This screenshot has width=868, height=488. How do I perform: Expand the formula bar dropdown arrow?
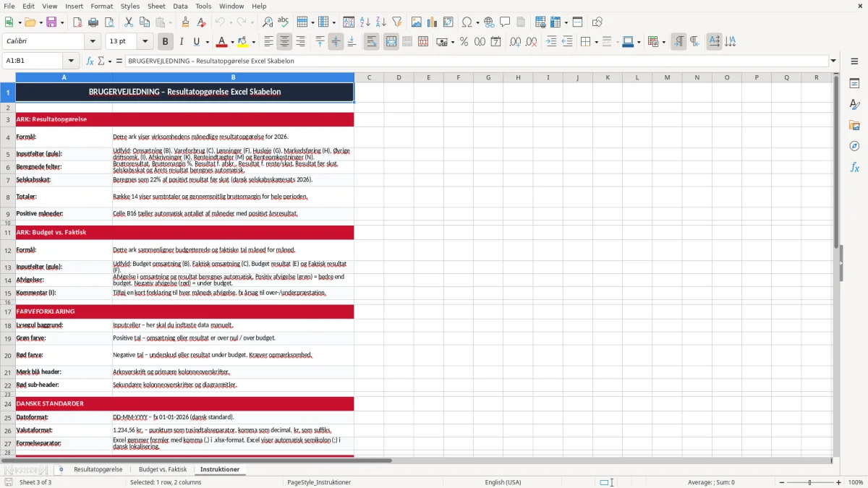[833, 61]
